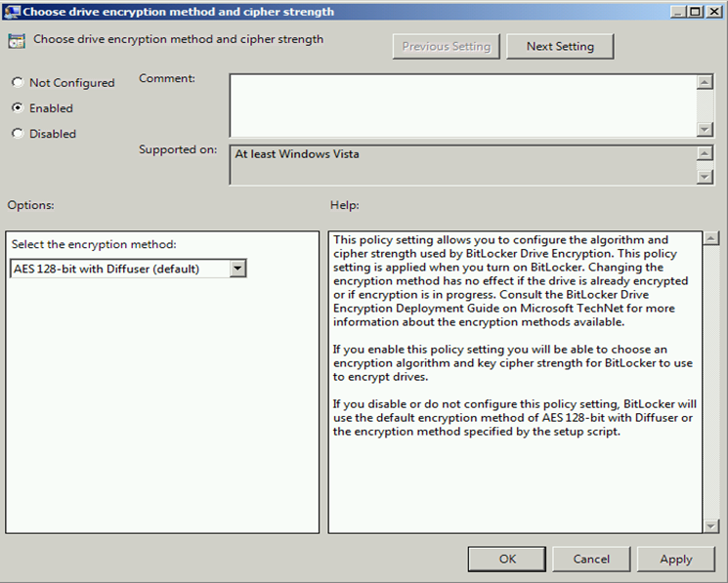Viewport: 728px width, 583px height.
Task: Click the 'At least Windows Vista' text
Action: pyautogui.click(x=297, y=154)
